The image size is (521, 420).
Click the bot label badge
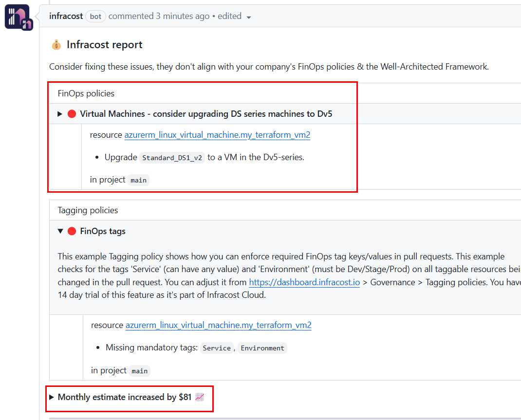point(96,16)
